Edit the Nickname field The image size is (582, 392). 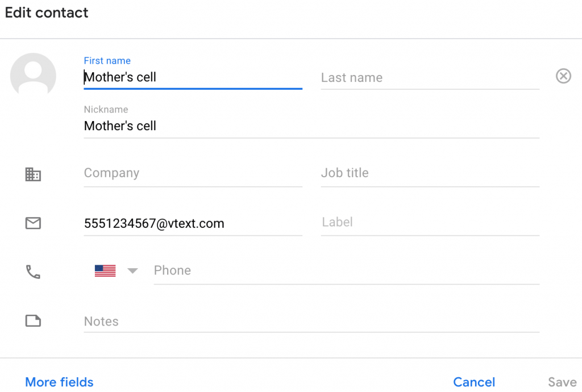click(310, 126)
